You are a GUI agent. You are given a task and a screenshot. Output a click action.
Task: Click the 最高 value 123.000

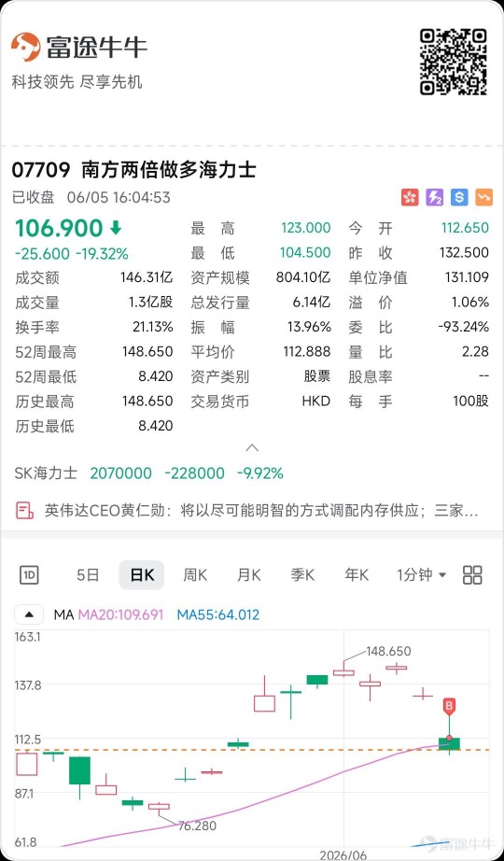306,228
